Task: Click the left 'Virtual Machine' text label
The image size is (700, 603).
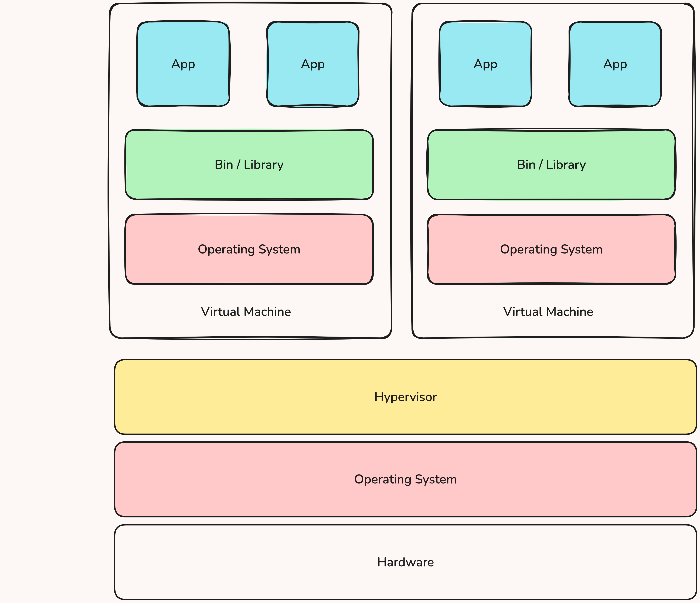Action: point(246,311)
